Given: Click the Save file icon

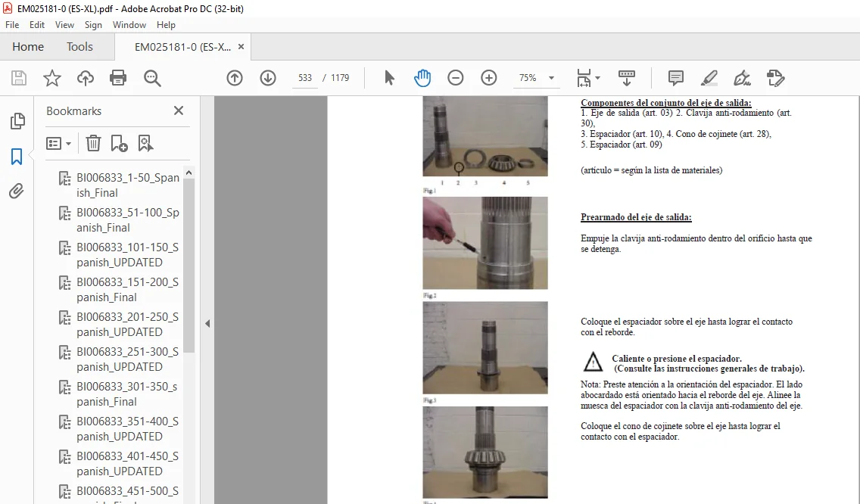Looking at the screenshot, I should pyautogui.click(x=19, y=78).
